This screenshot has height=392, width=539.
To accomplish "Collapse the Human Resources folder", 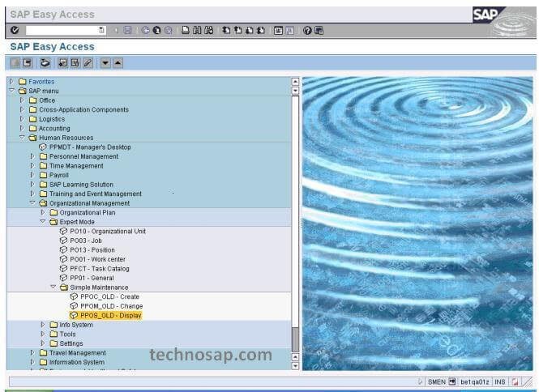I will [x=22, y=138].
